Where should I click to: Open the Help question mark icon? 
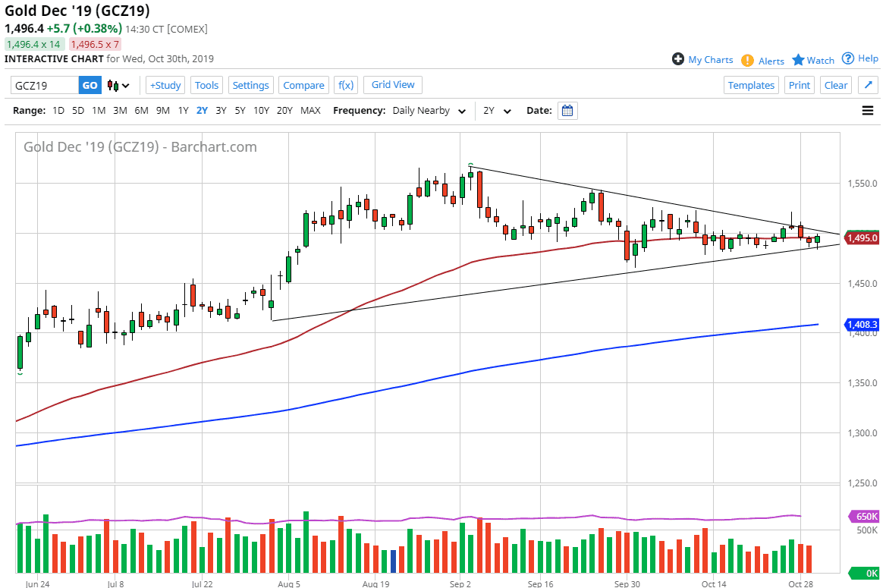point(848,58)
